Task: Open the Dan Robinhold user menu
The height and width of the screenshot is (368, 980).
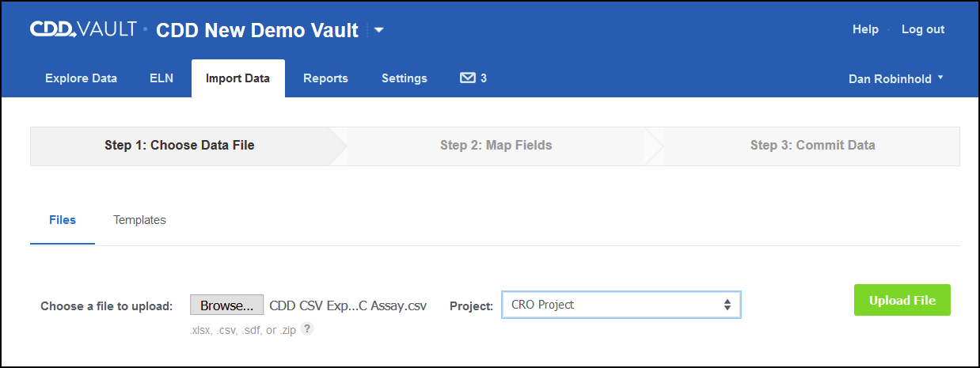Action: pos(896,78)
